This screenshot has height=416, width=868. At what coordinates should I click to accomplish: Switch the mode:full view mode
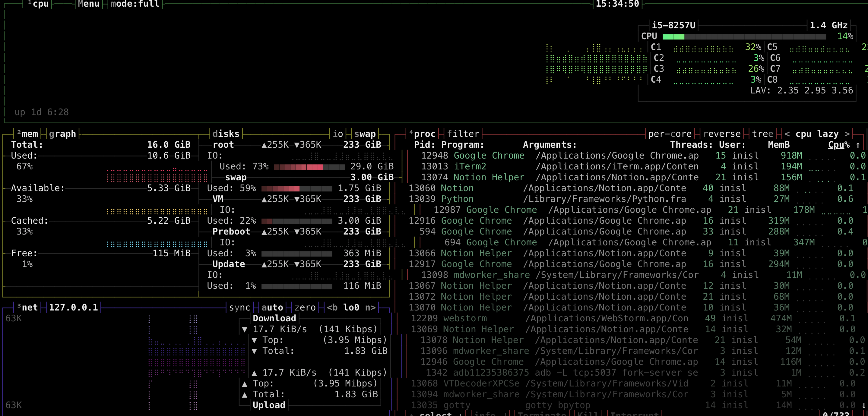coord(135,4)
